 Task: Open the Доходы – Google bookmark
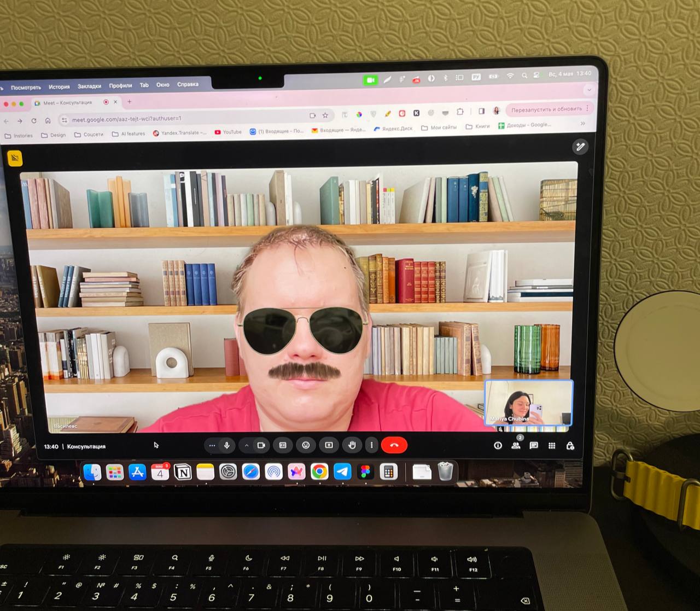[524, 125]
